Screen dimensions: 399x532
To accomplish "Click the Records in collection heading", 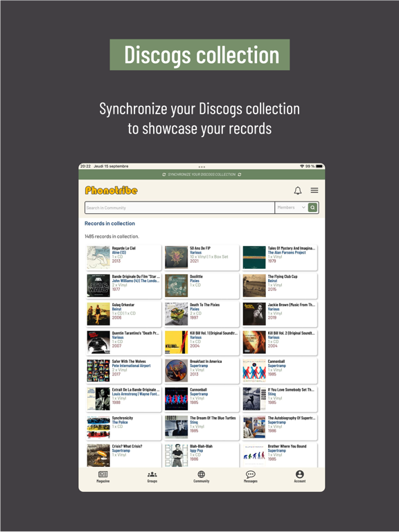I will (109, 223).
